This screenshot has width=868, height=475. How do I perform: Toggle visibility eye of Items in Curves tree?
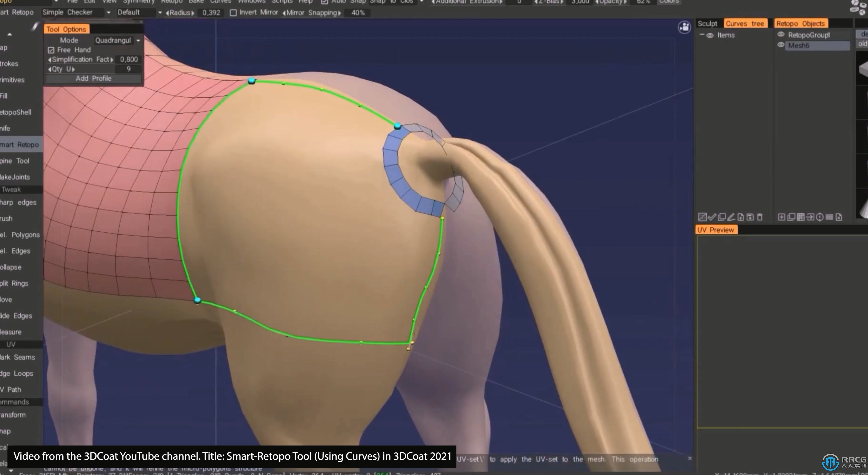click(x=710, y=35)
